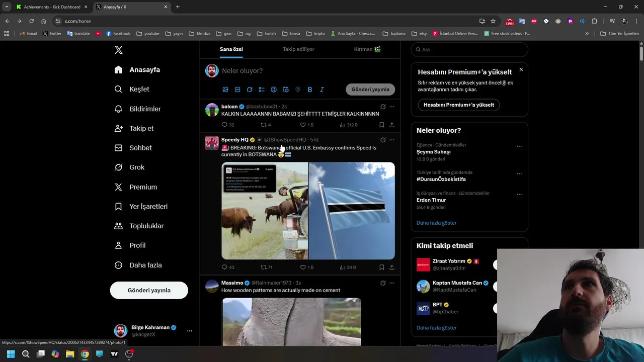Viewport: 644px width, 362px height.
Task: Click Daha fazla göster under Kimi takip etmeli
Action: click(436, 328)
